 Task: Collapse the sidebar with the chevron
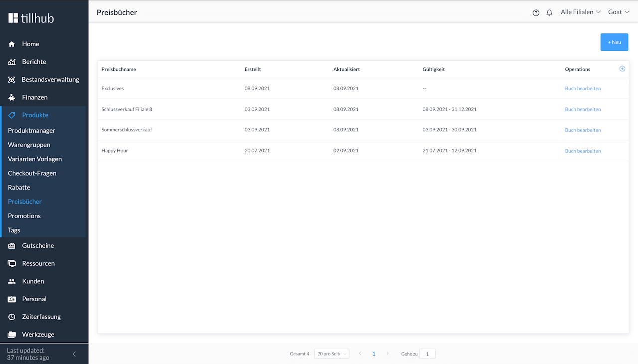[74, 354]
